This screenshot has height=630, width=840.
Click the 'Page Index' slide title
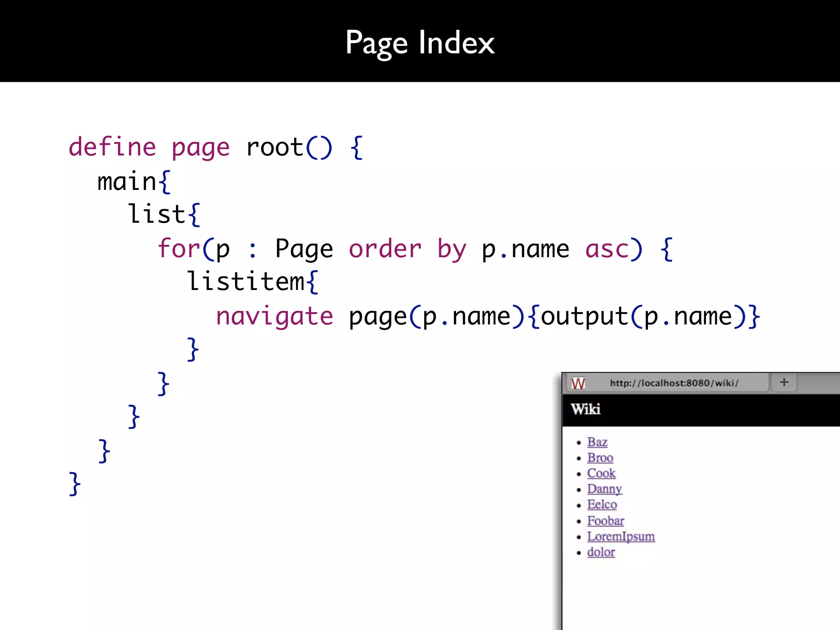click(x=420, y=43)
